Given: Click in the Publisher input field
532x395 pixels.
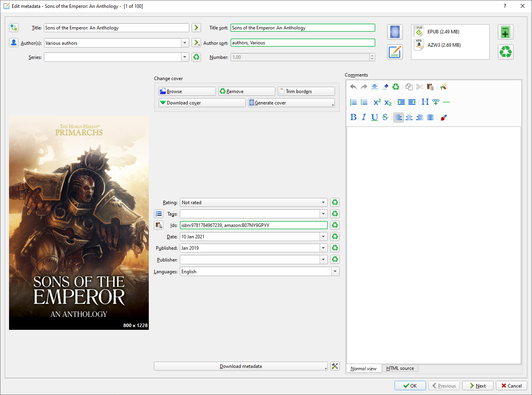Looking at the screenshot, I should pyautogui.click(x=250, y=260).
